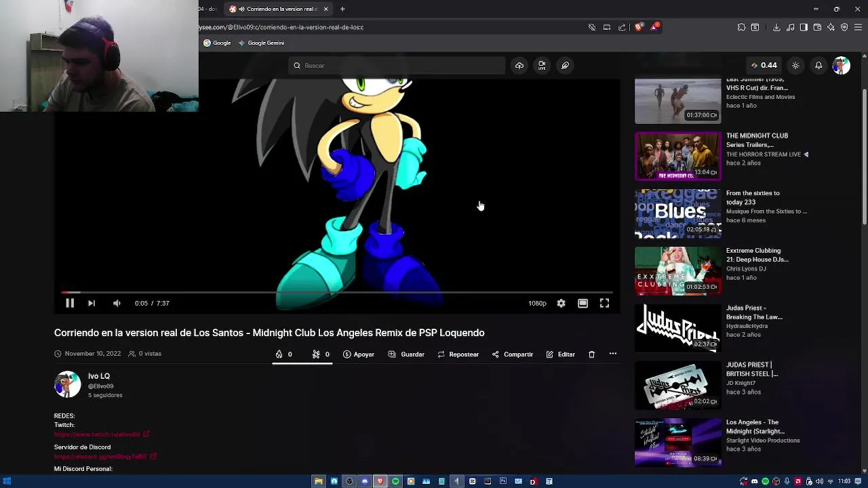Open the Leo AI sparkle icon

tap(831, 27)
